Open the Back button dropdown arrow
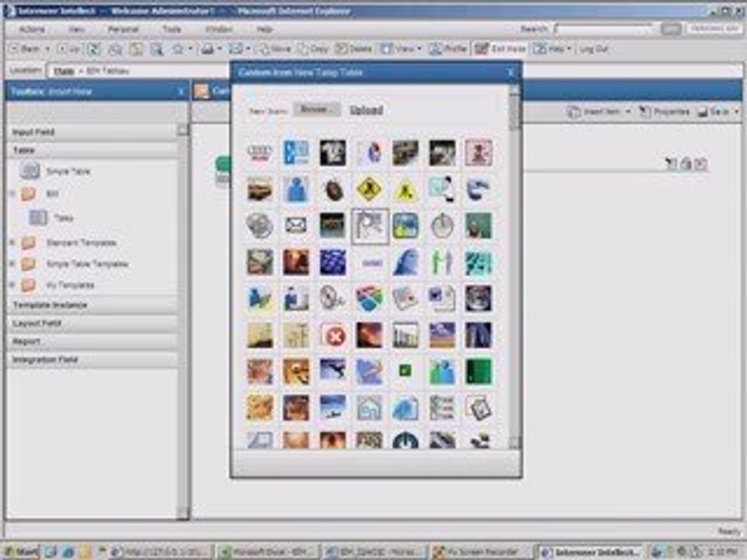The height and width of the screenshot is (560, 747). (x=47, y=48)
